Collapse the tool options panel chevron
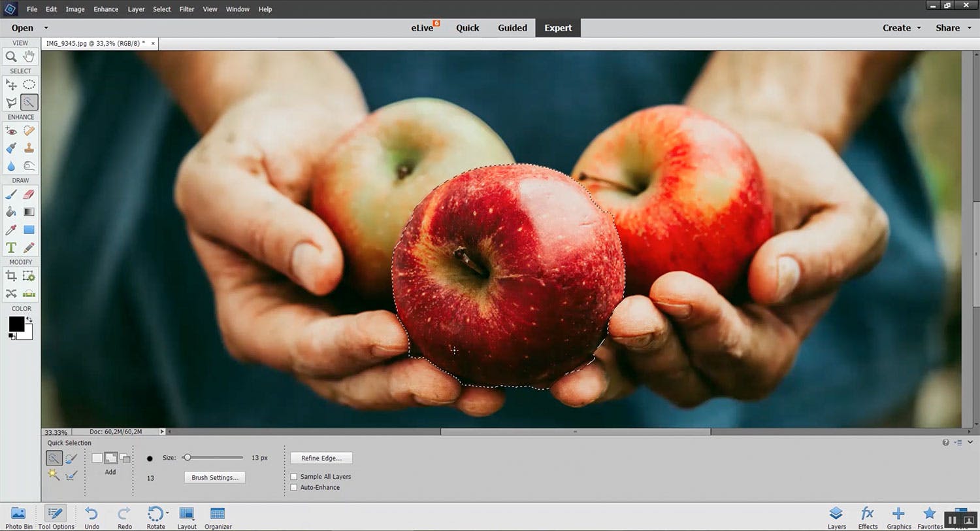The image size is (980, 531). [970, 443]
